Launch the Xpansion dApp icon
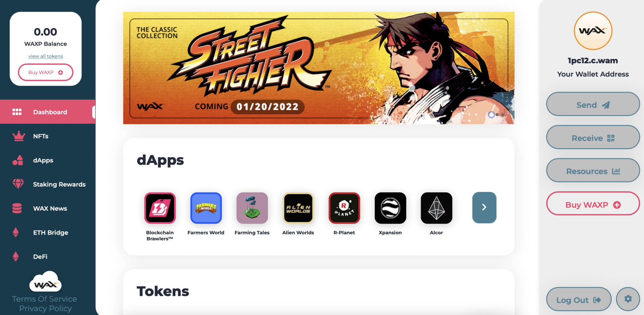644x315 pixels. point(390,208)
